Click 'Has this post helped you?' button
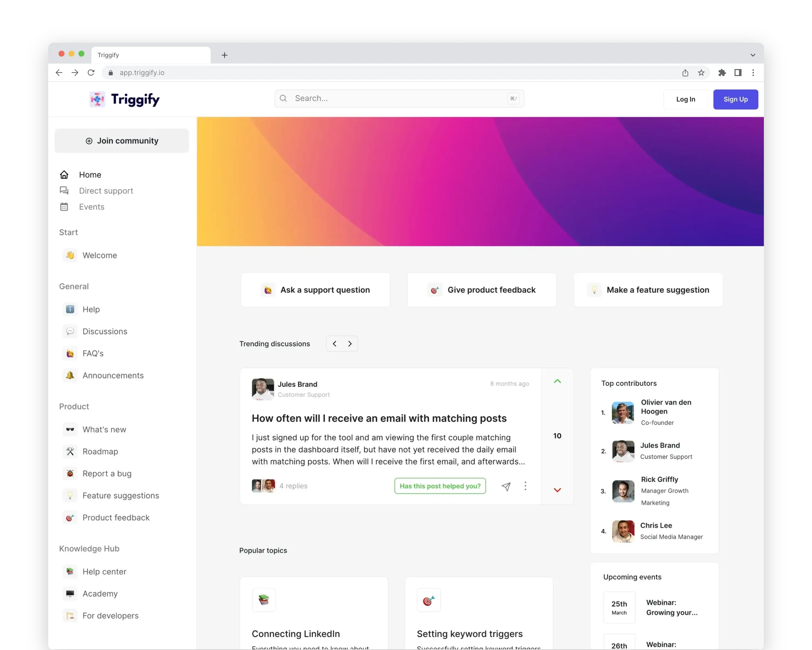The height and width of the screenshot is (650, 812). tap(440, 486)
